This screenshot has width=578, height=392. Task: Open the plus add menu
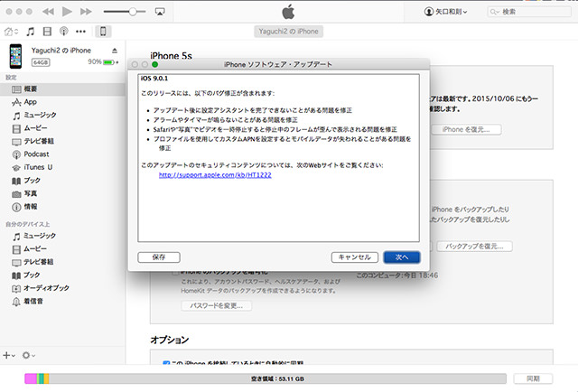pos(9,356)
